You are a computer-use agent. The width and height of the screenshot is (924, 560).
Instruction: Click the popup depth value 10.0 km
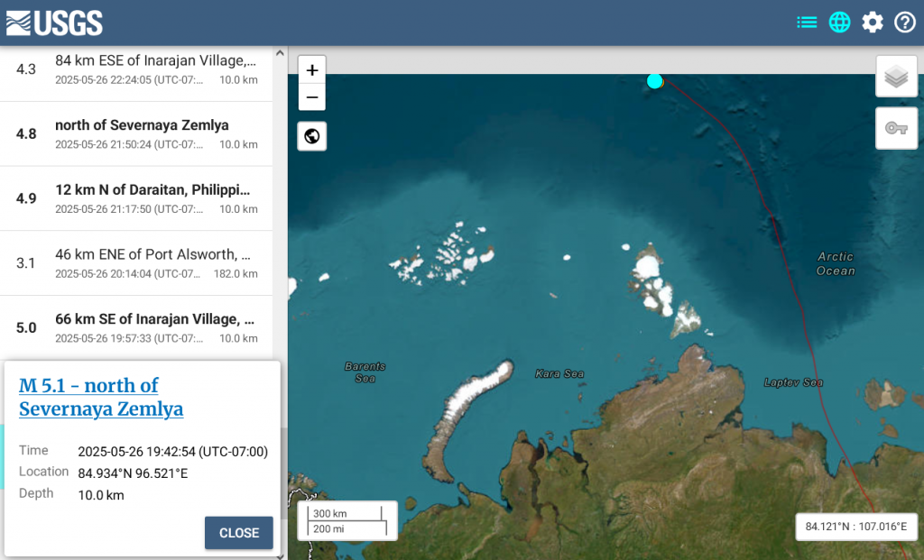pos(101,495)
